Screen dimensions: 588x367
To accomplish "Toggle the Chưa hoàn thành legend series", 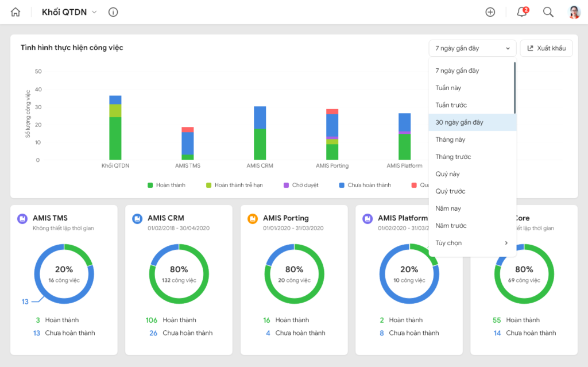I will [365, 185].
